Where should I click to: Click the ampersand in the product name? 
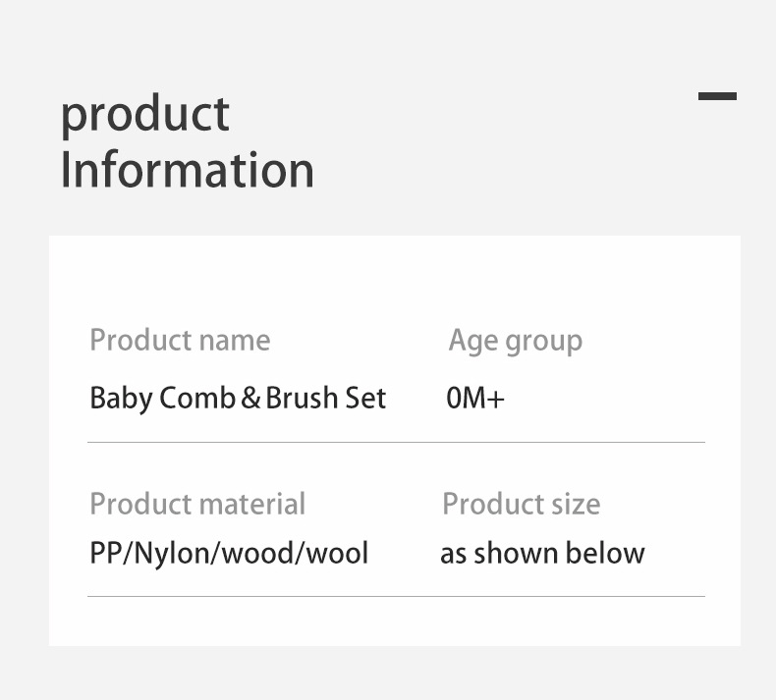pyautogui.click(x=250, y=398)
